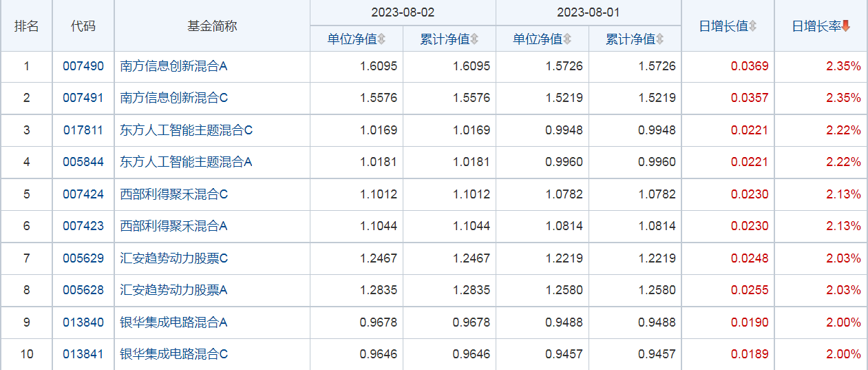The width and height of the screenshot is (868, 370).
Task: Click the 排名 column header
Action: pyautogui.click(x=27, y=26)
